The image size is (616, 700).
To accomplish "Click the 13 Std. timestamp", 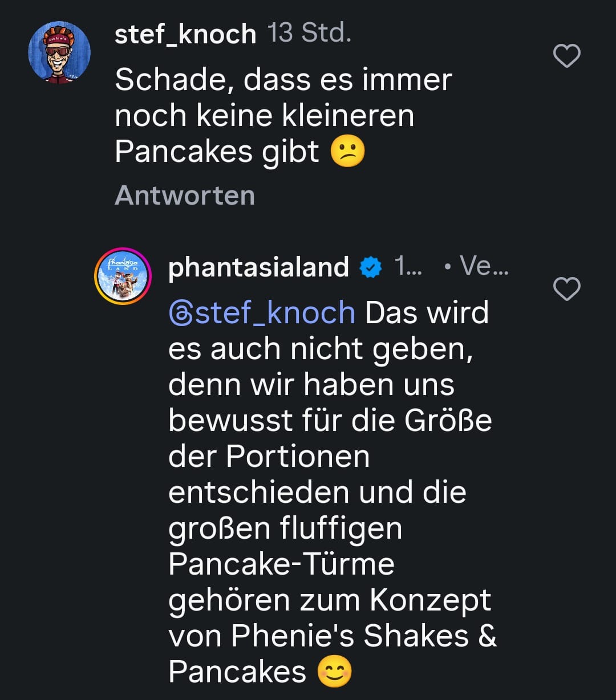I will point(309,34).
